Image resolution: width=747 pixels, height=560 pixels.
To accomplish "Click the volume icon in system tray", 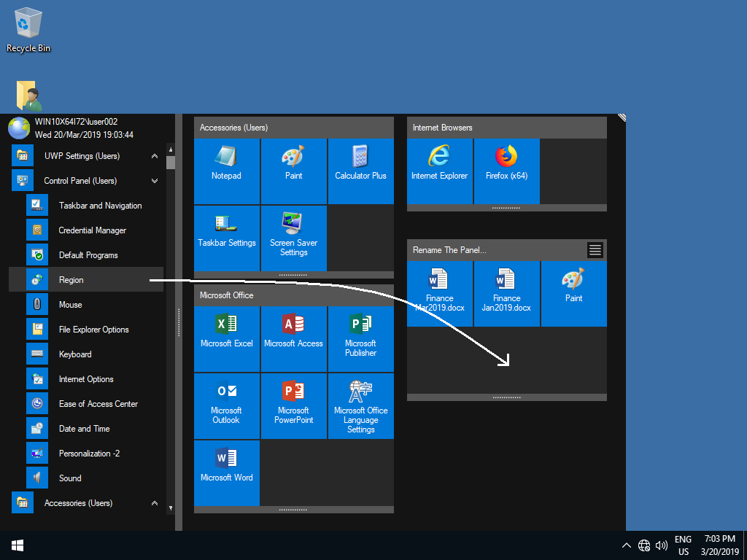I will click(x=662, y=545).
